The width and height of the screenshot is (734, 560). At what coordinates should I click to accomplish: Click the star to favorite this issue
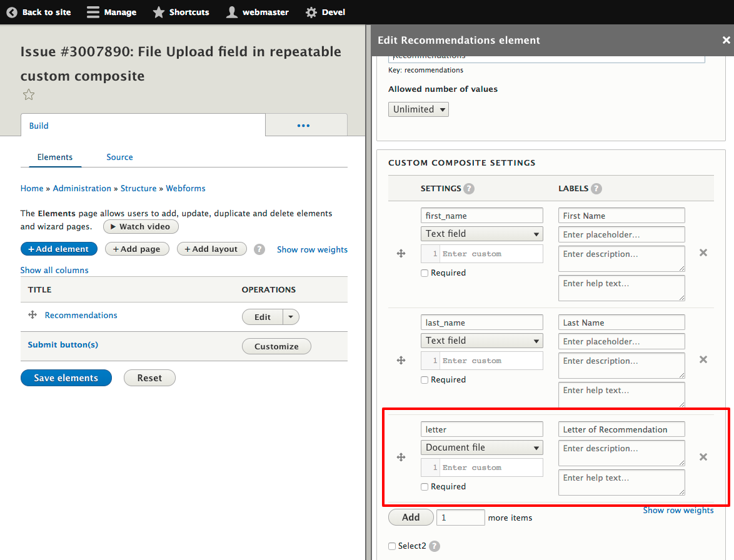tap(28, 94)
